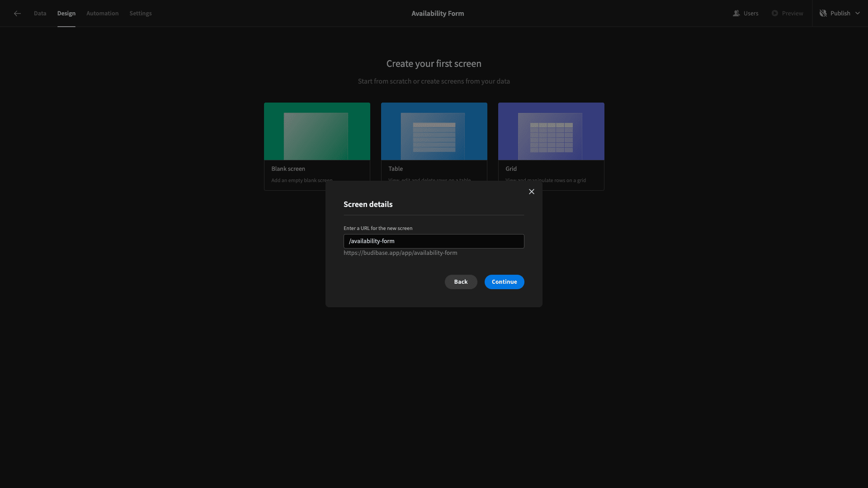Click the Users icon in header

pos(736,14)
